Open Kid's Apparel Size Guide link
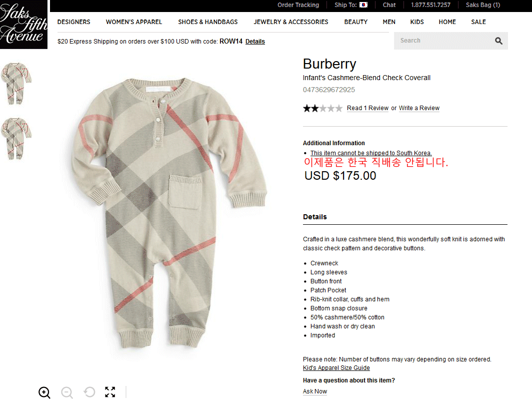 coord(336,368)
